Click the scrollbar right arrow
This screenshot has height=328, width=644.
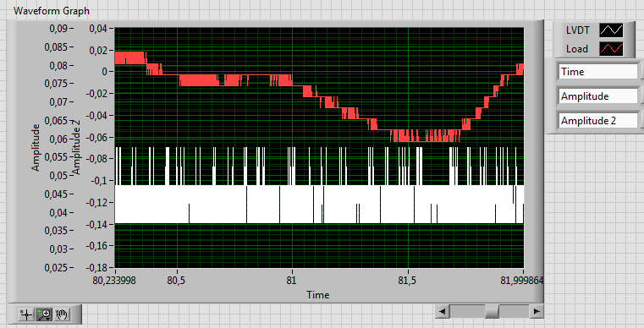click(x=537, y=312)
